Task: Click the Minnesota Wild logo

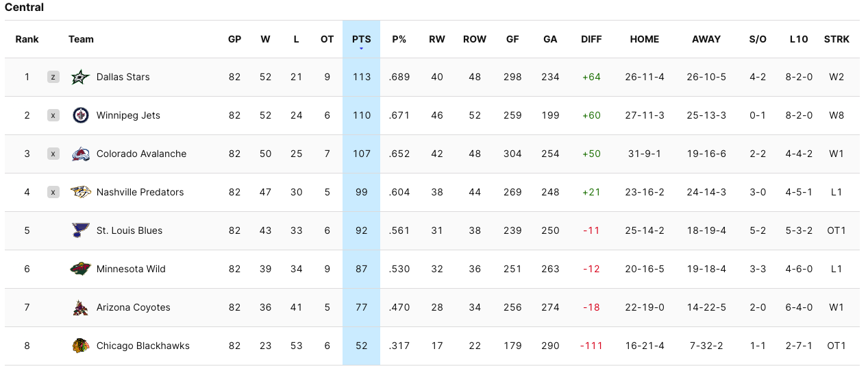Action: (x=81, y=269)
